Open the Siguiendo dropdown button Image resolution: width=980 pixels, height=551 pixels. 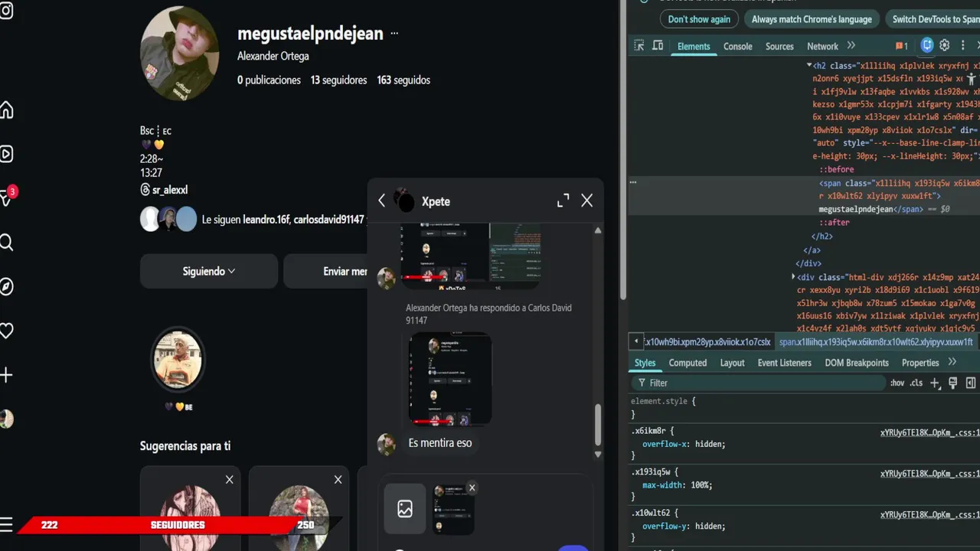point(209,271)
